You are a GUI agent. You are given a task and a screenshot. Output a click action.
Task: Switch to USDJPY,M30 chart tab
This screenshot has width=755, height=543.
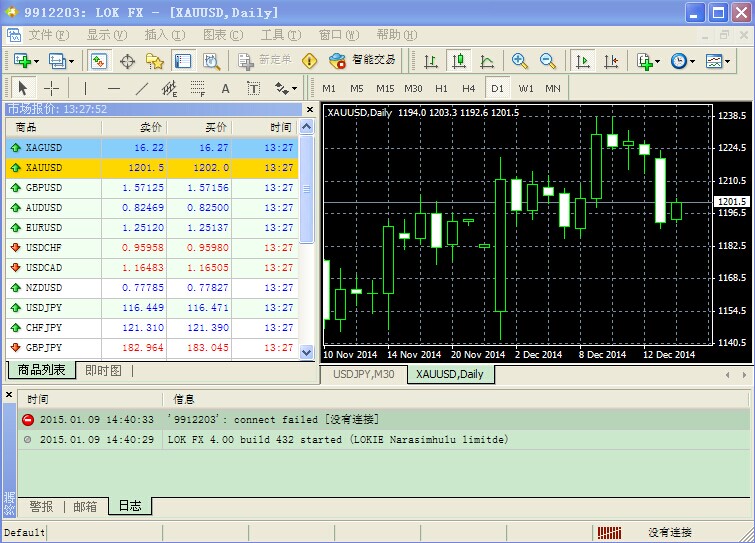click(364, 374)
